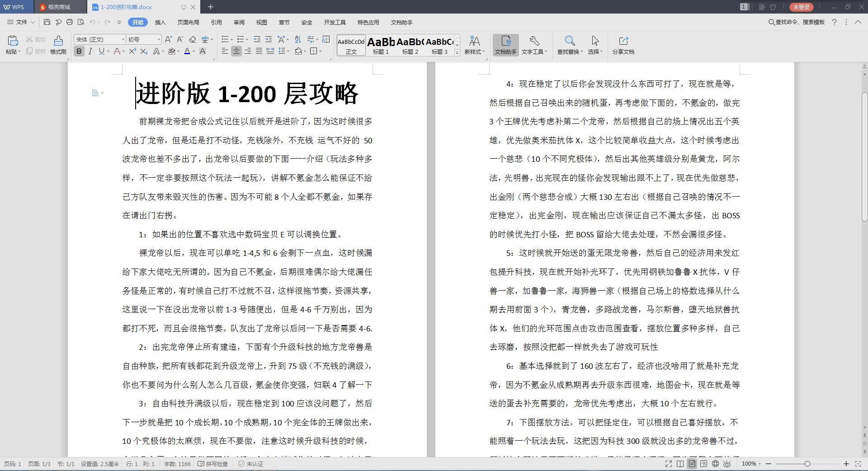This screenshot has height=471, width=868.
Task: Expand the Borders dropdown arrow
Action: (320, 52)
